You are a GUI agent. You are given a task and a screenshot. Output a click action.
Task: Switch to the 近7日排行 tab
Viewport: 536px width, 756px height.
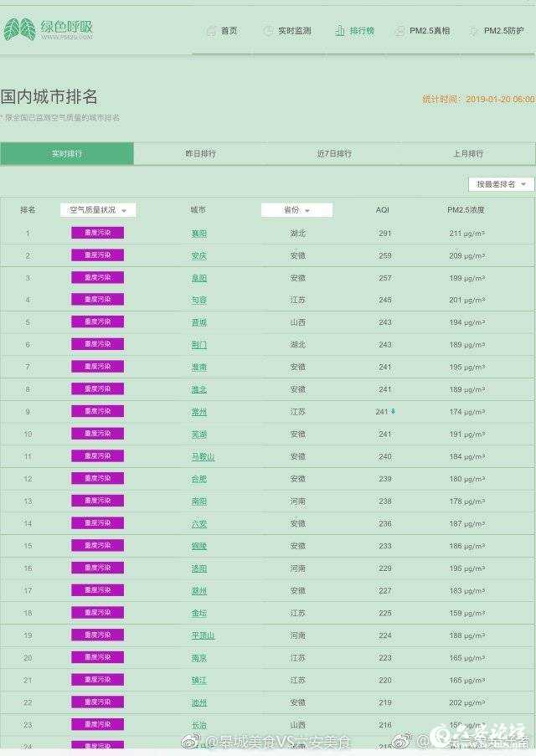coord(334,154)
